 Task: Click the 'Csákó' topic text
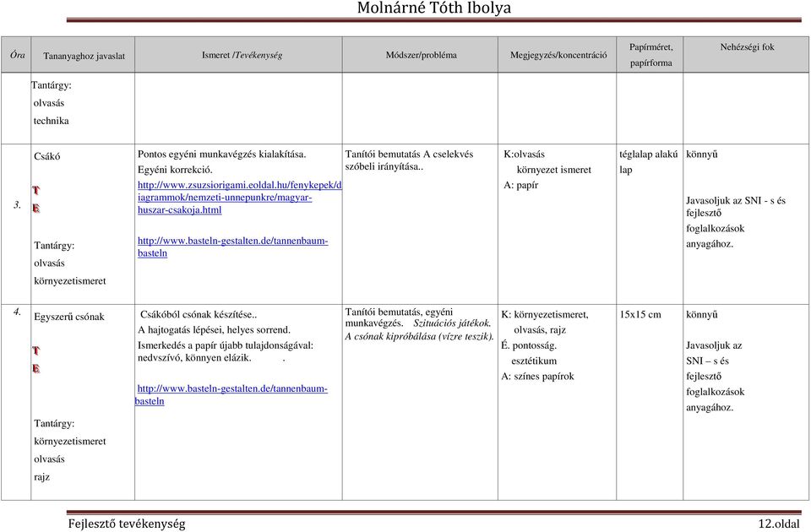(47, 156)
